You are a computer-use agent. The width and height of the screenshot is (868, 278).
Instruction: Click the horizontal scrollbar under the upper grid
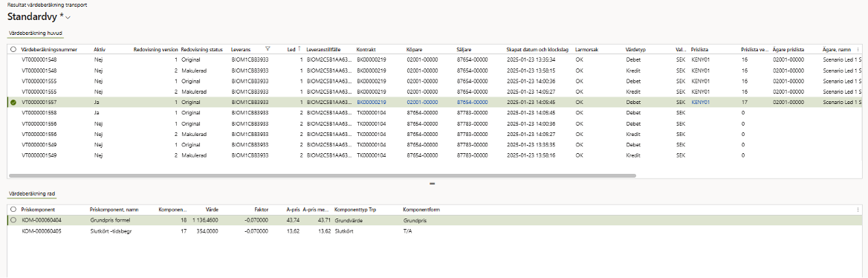tap(323, 175)
